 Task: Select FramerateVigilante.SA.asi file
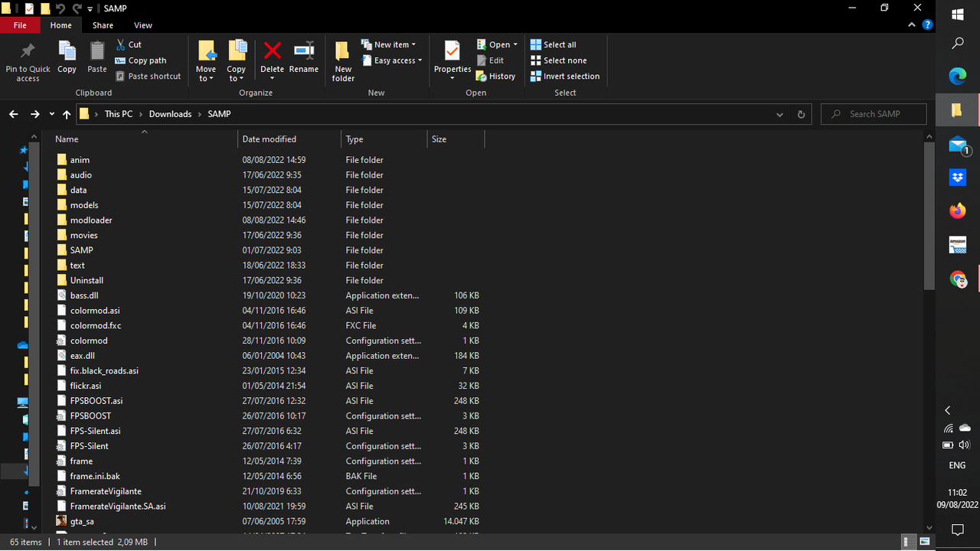[118, 507]
